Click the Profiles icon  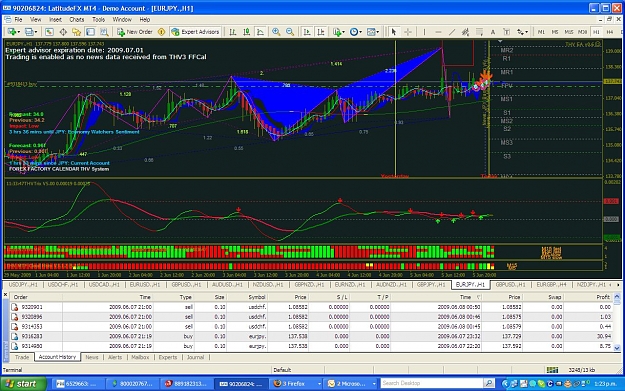29,32
